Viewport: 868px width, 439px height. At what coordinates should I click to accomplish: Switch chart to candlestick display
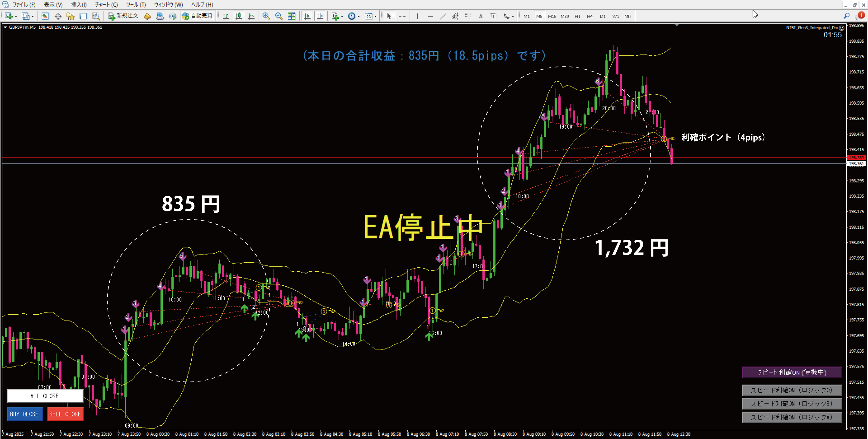239,16
